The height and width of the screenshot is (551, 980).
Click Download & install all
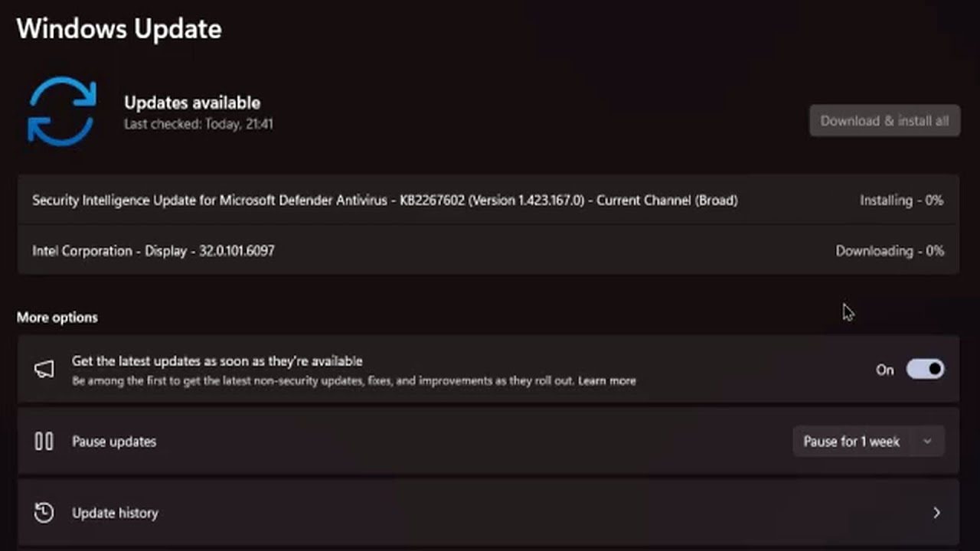(884, 120)
